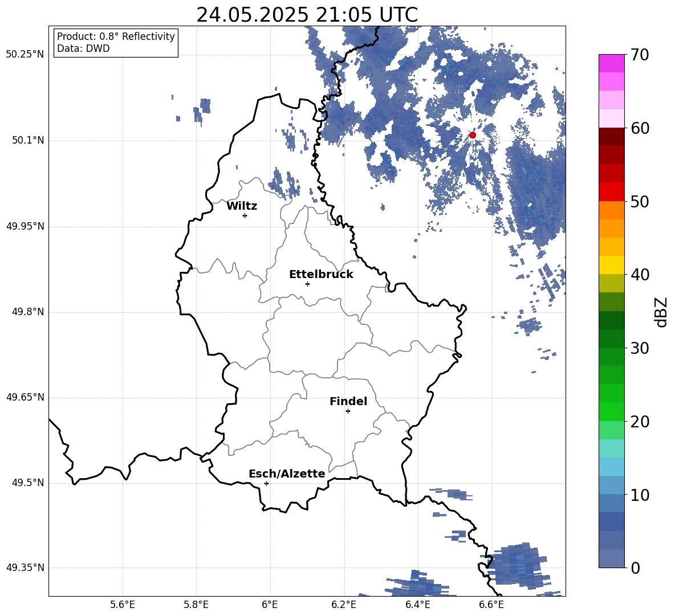Click the colorbar tick label 20

[x=639, y=422]
